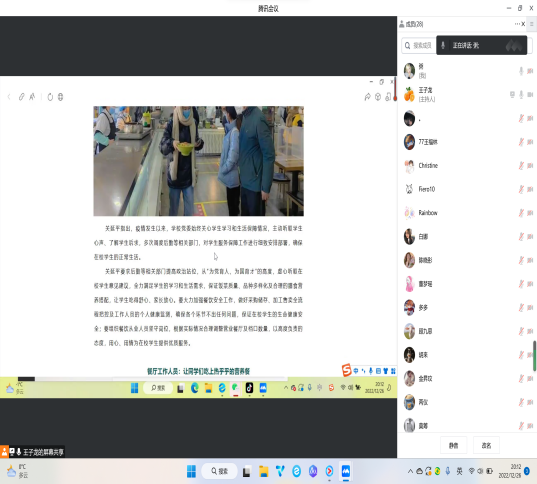Click the Wi-Fi network tray icon
This screenshot has height=484, width=537.
(x=471, y=471)
